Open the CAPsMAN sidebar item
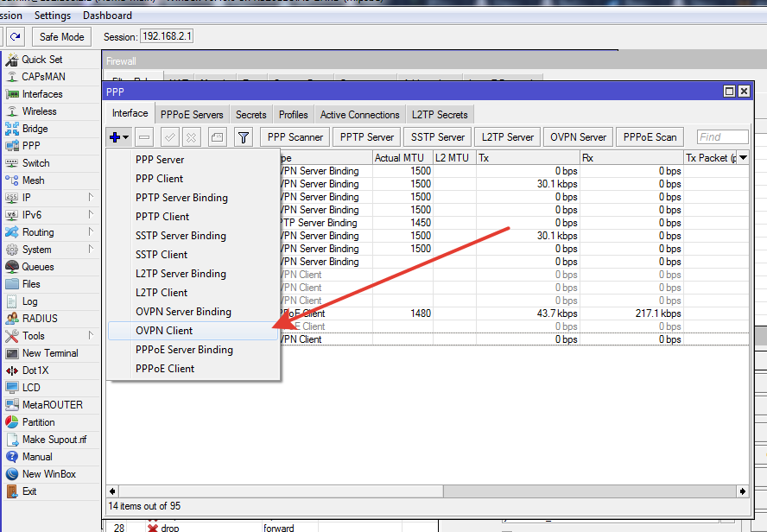This screenshot has height=532, width=767. point(43,77)
